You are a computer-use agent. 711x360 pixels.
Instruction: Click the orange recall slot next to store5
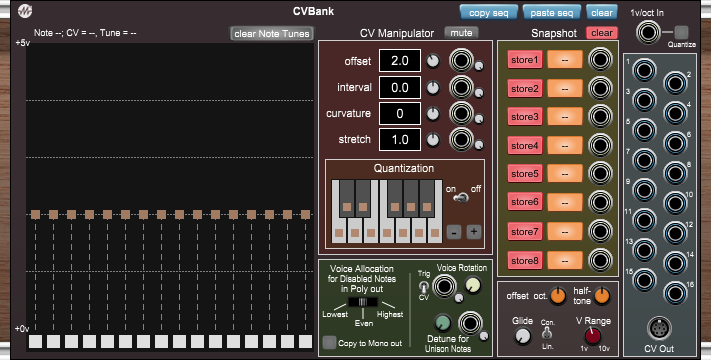(565, 174)
